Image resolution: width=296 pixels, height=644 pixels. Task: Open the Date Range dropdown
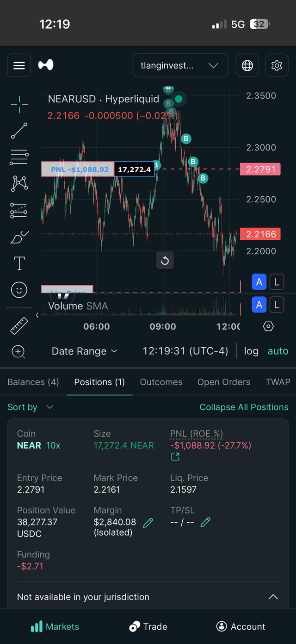click(x=84, y=351)
